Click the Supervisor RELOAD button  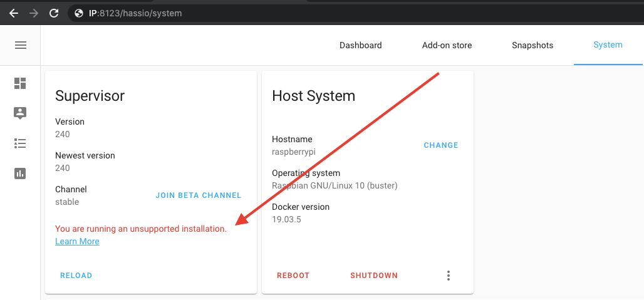click(x=76, y=276)
